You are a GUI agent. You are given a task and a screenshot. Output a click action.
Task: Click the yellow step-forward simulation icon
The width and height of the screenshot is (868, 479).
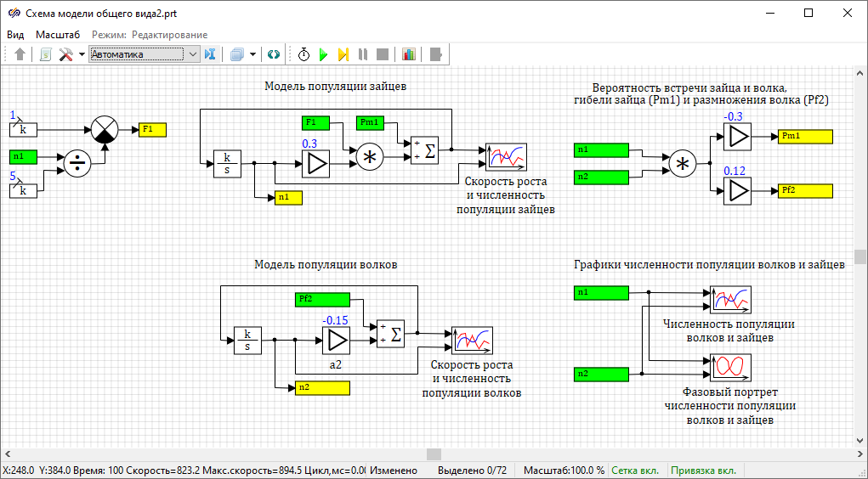343,54
